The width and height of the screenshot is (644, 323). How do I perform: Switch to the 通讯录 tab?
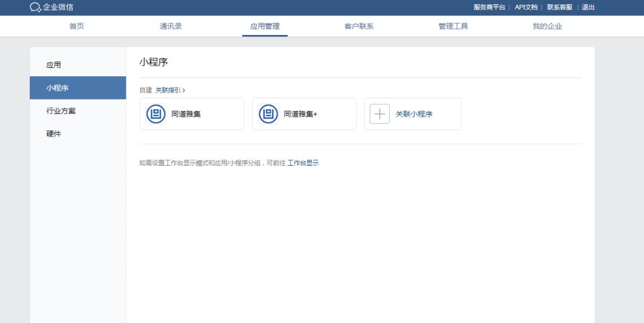[x=171, y=26]
